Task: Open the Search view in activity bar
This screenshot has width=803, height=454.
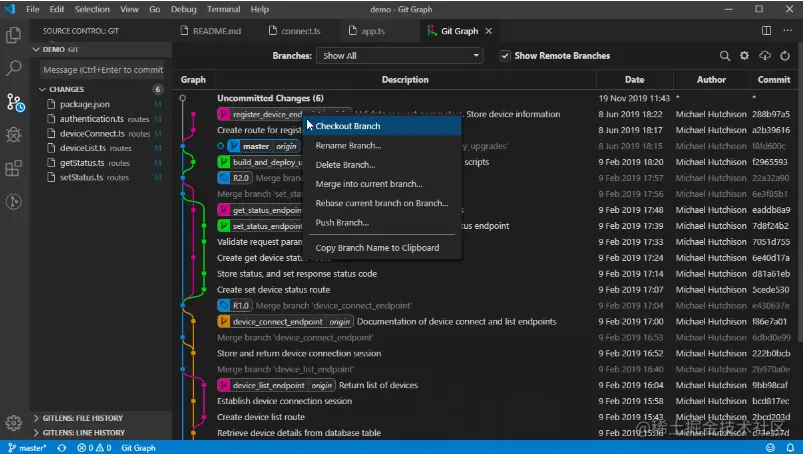Action: coord(14,68)
